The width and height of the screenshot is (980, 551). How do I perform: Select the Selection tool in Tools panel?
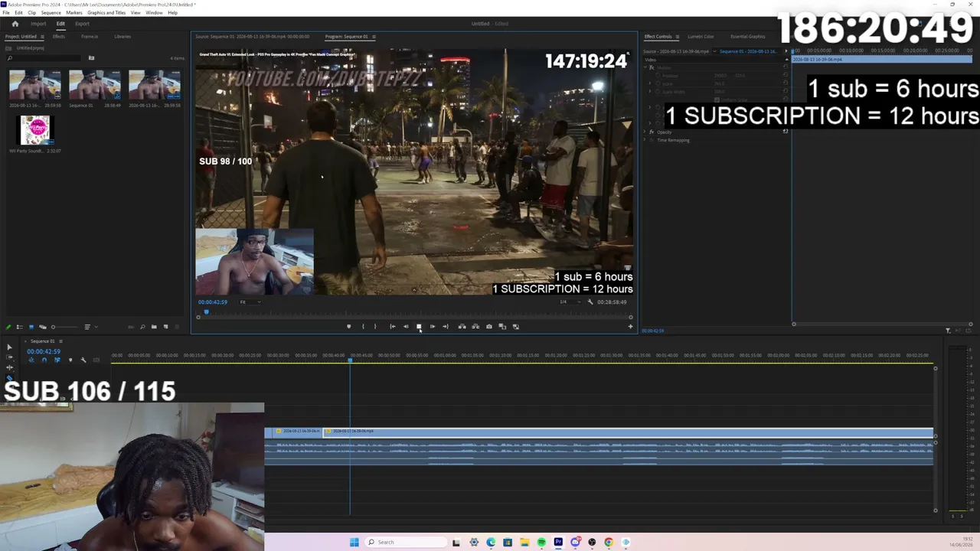pyautogui.click(x=9, y=348)
